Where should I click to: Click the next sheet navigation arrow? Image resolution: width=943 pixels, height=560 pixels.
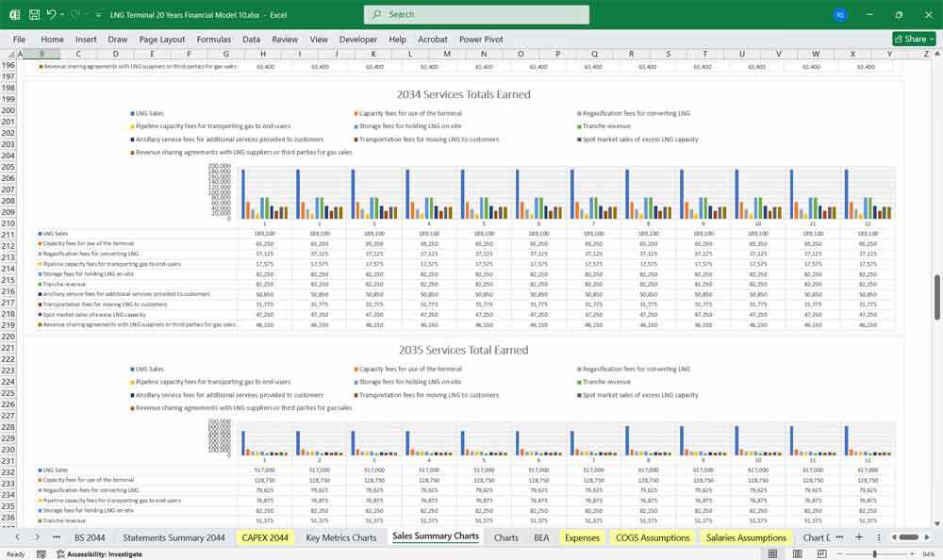pos(38,537)
